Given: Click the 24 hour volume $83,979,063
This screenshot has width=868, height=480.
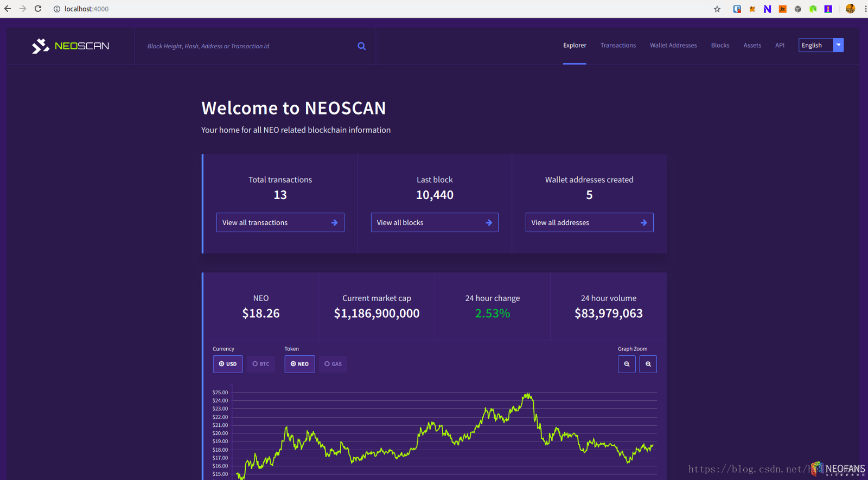Looking at the screenshot, I should click(609, 313).
